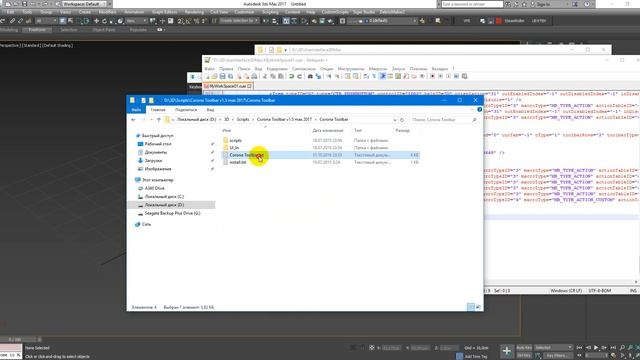This screenshot has height=360, width=640.
Task: Click the Notepad++ redo icon
Action: pyautogui.click(x=300, y=76)
